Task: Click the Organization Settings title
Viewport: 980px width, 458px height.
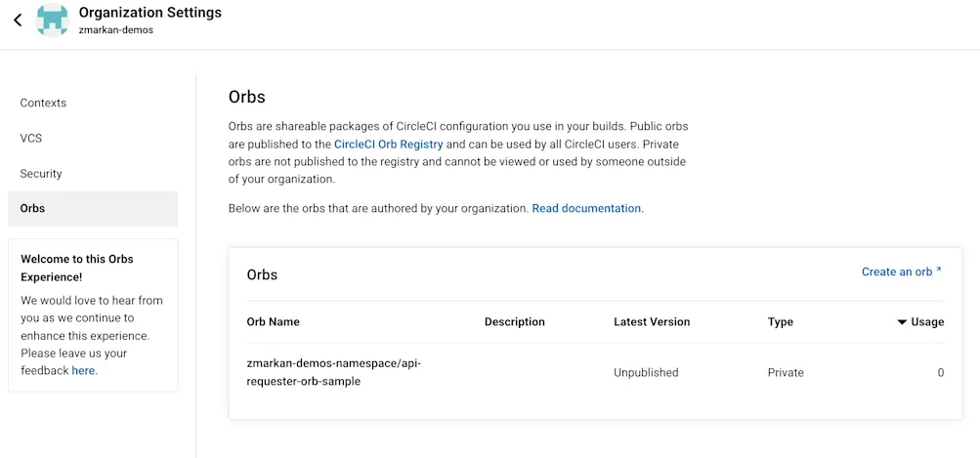Action: [150, 13]
